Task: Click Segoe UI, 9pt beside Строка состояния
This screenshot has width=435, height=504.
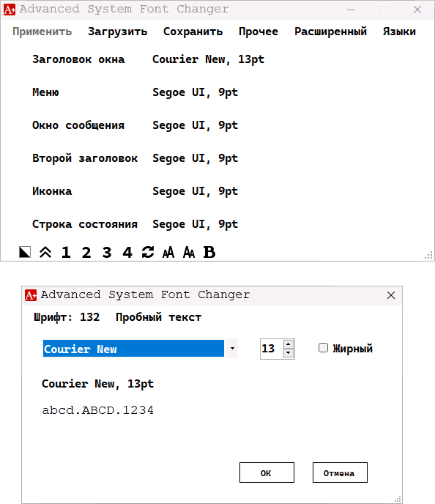Action: [x=196, y=224]
